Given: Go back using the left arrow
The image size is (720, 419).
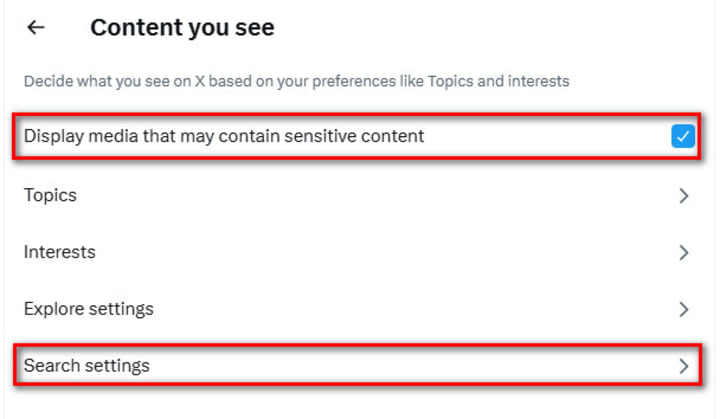Looking at the screenshot, I should [36, 28].
